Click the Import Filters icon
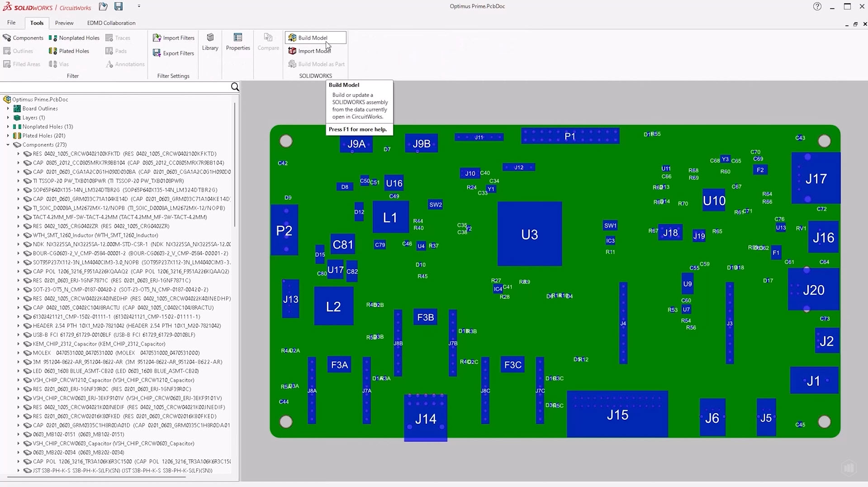The height and width of the screenshot is (487, 868). (157, 38)
